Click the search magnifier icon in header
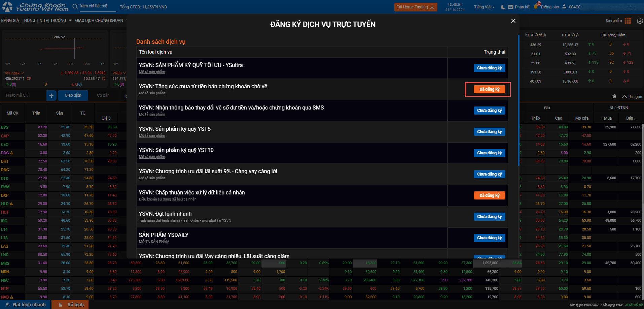Image resolution: width=644 pixels, height=309 pixels. point(75,6)
